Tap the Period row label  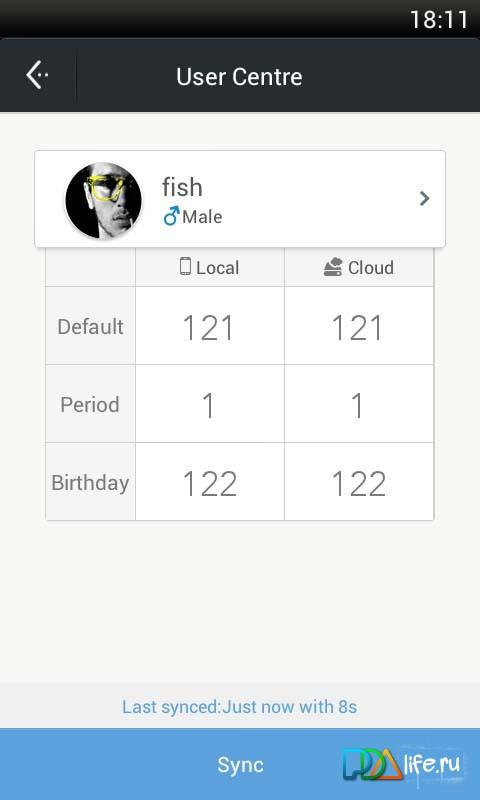(x=90, y=405)
